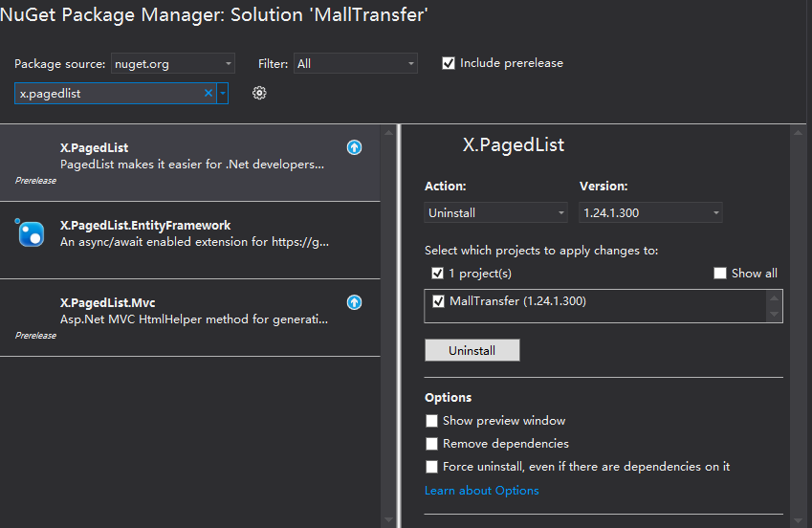Uncheck MallTransfer (1.24.1.300) project
812x528 pixels.
click(x=439, y=301)
